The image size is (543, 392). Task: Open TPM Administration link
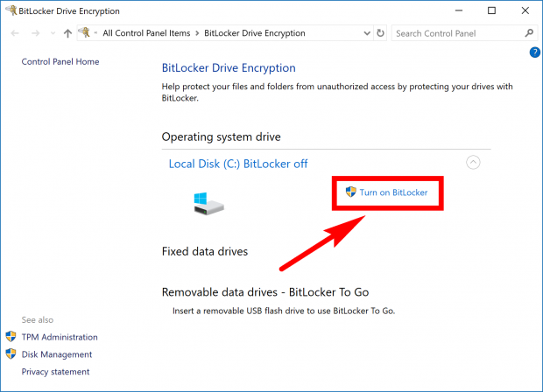point(60,337)
